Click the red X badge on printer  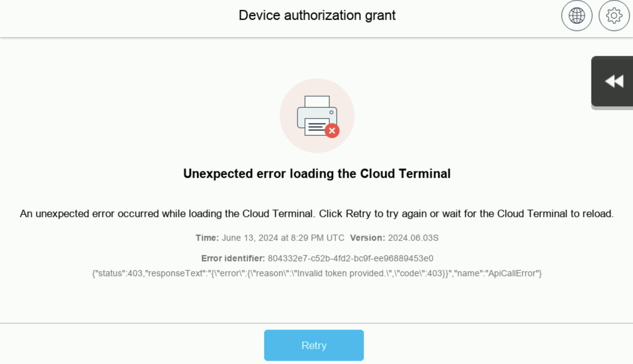(332, 131)
